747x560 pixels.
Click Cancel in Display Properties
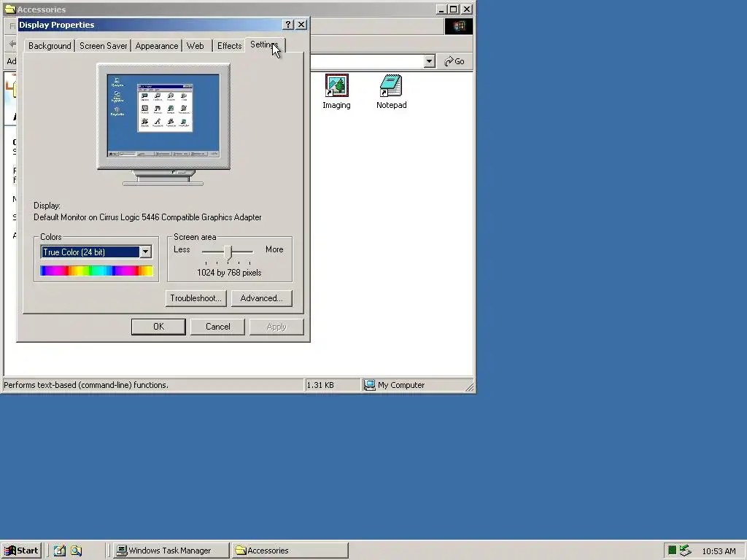(217, 327)
